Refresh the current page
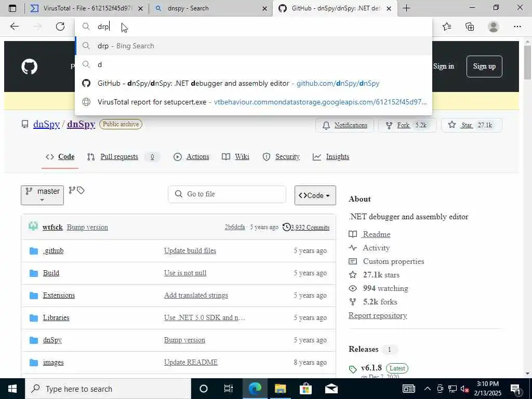This screenshot has height=399, width=532. pyautogui.click(x=60, y=26)
